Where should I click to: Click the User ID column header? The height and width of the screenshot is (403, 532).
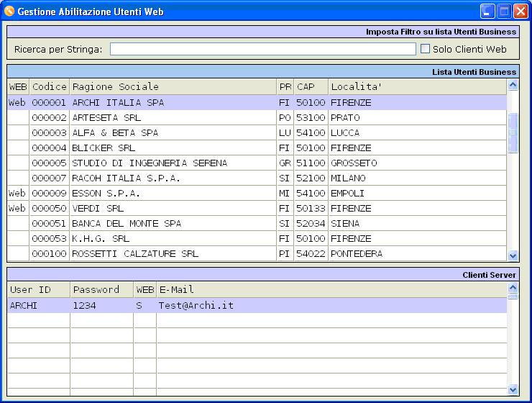(39, 289)
